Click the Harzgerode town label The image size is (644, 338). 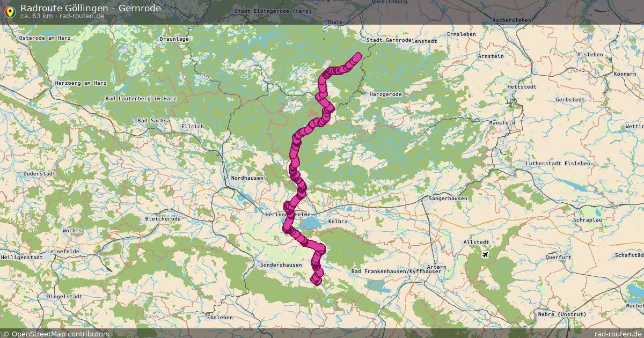tap(385, 94)
